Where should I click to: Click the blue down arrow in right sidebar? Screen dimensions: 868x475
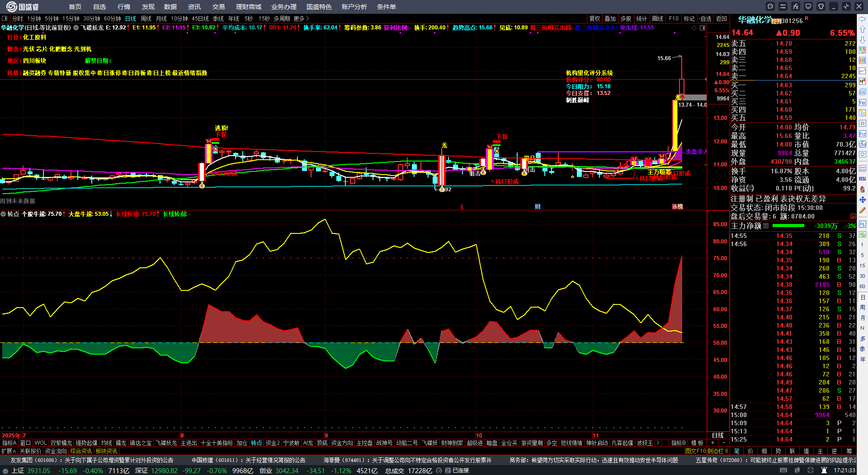point(863,40)
